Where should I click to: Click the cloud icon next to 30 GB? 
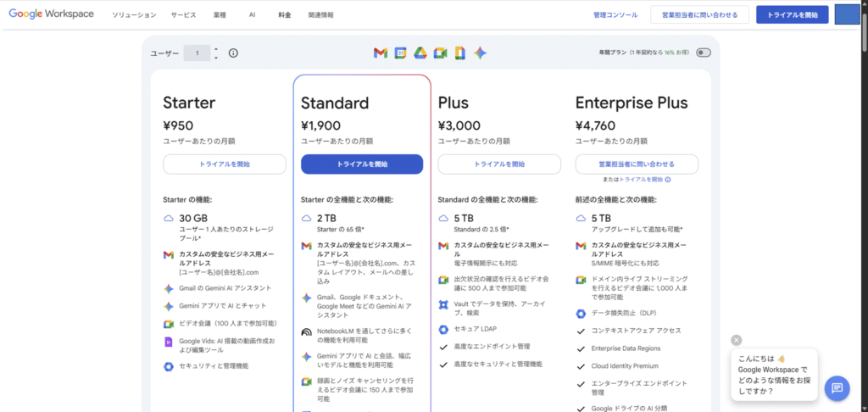(169, 219)
